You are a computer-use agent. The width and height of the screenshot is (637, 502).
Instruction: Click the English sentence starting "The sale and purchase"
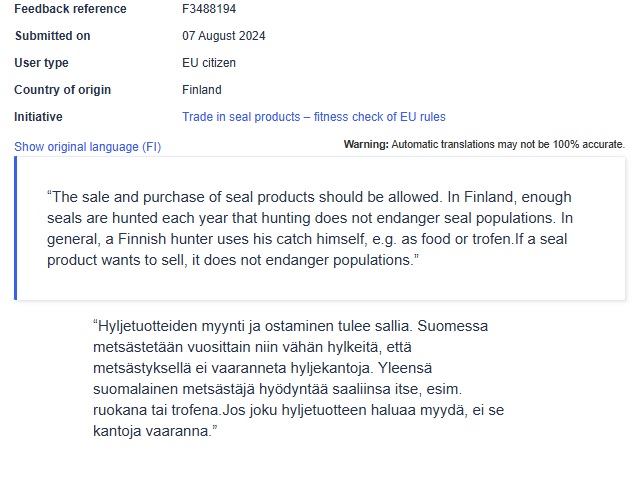point(309,197)
